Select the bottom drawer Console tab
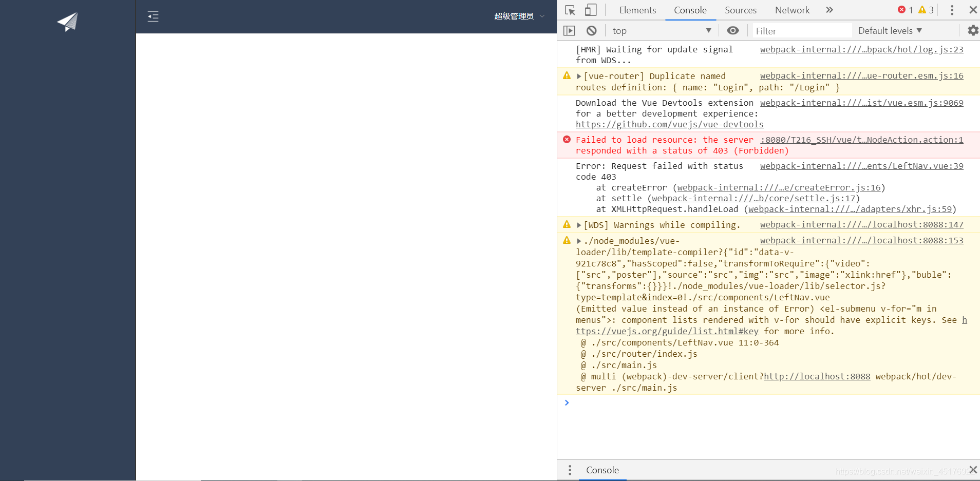 click(x=602, y=470)
